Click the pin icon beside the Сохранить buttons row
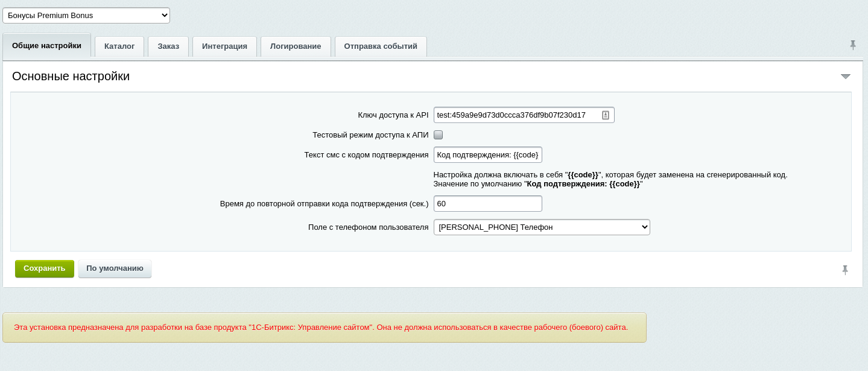This screenshot has height=371, width=868. tap(844, 270)
